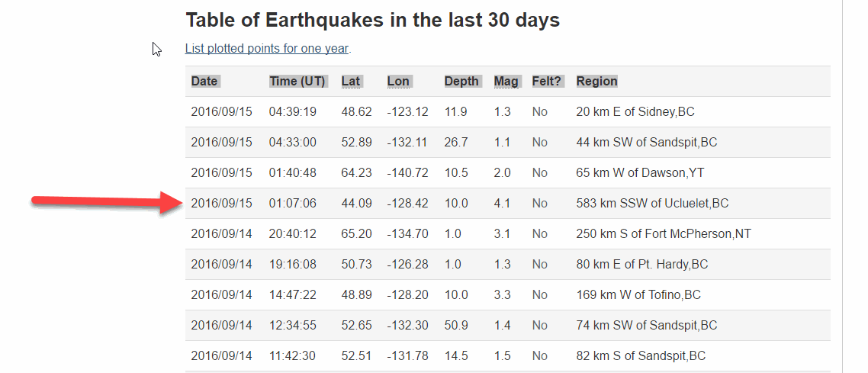Select the '65 km W of Dawson,YT' entry

coord(640,173)
